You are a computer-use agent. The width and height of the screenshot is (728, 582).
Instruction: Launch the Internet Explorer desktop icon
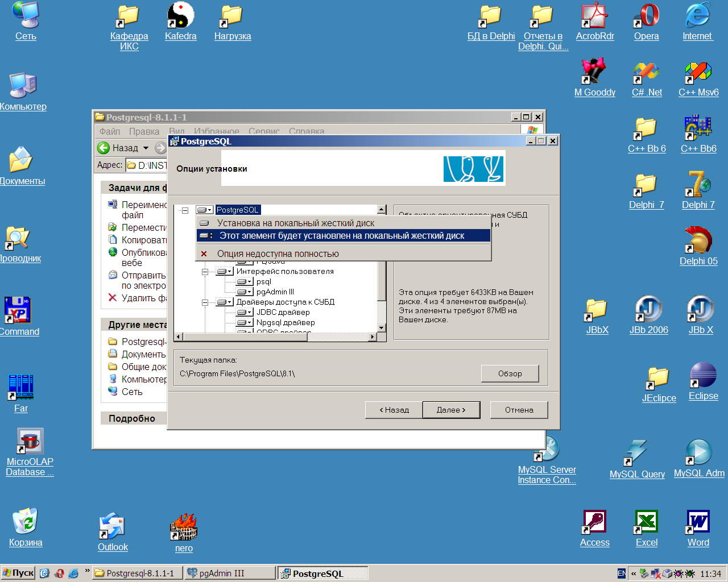697,22
